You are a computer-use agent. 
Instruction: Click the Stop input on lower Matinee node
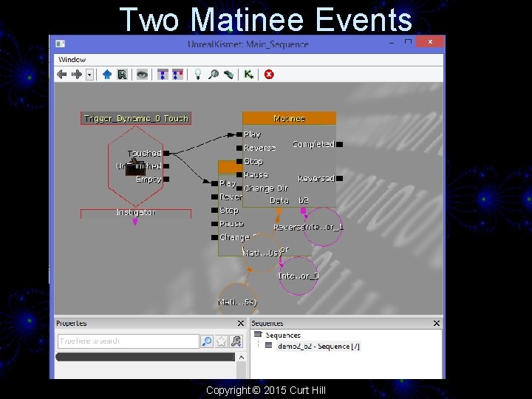pyautogui.click(x=215, y=211)
